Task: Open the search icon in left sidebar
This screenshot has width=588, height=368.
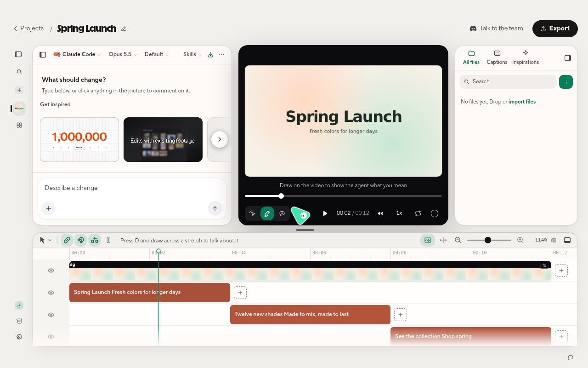Action: click(x=19, y=72)
